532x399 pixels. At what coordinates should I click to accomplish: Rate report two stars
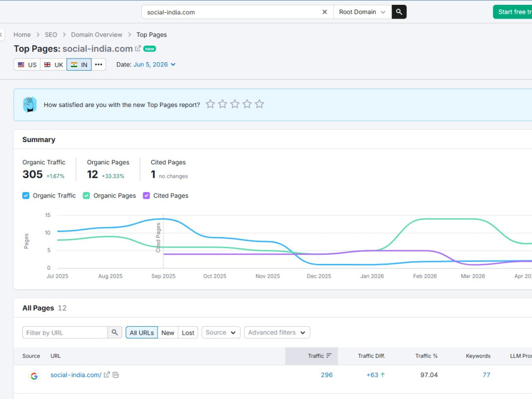(x=222, y=104)
